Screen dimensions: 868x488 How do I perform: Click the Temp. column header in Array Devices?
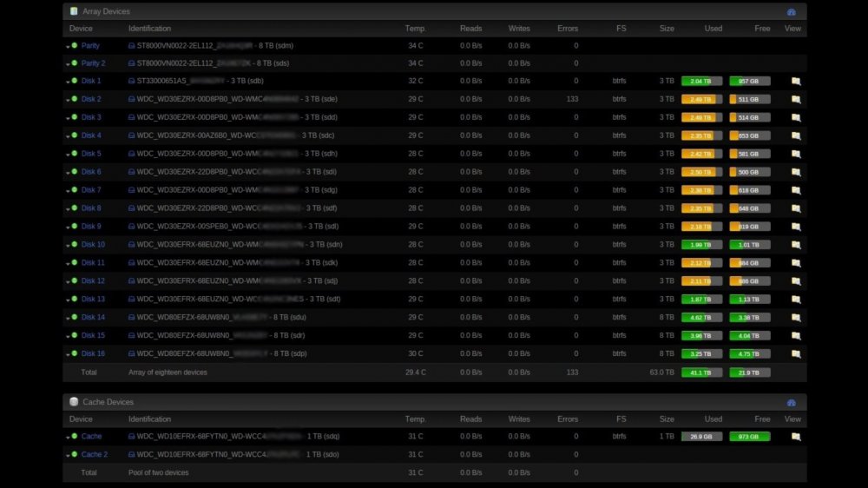tap(415, 29)
